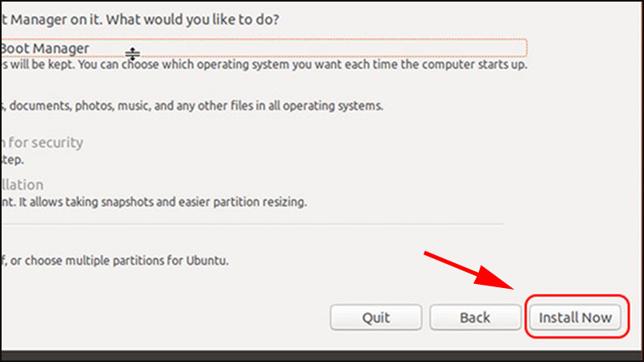The height and width of the screenshot is (362, 644).
Task: Quit the Ubuntu installer
Action: (376, 317)
